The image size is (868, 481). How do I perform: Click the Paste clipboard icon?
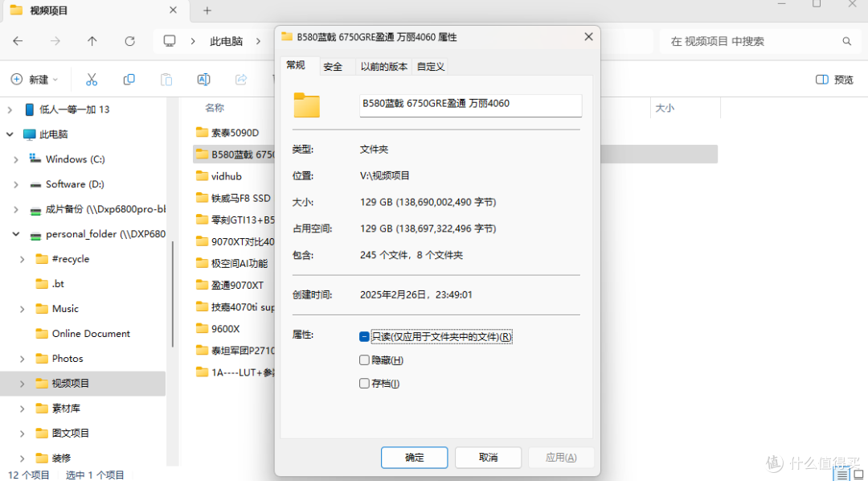pos(166,80)
